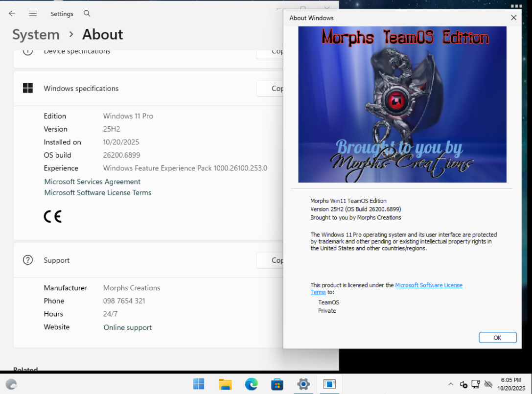Open Microsoft Store from the taskbar

(277, 384)
